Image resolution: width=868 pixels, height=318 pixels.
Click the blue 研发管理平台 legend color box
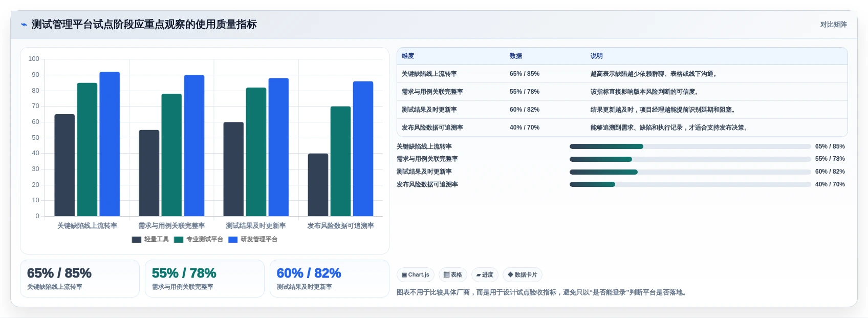(x=233, y=240)
